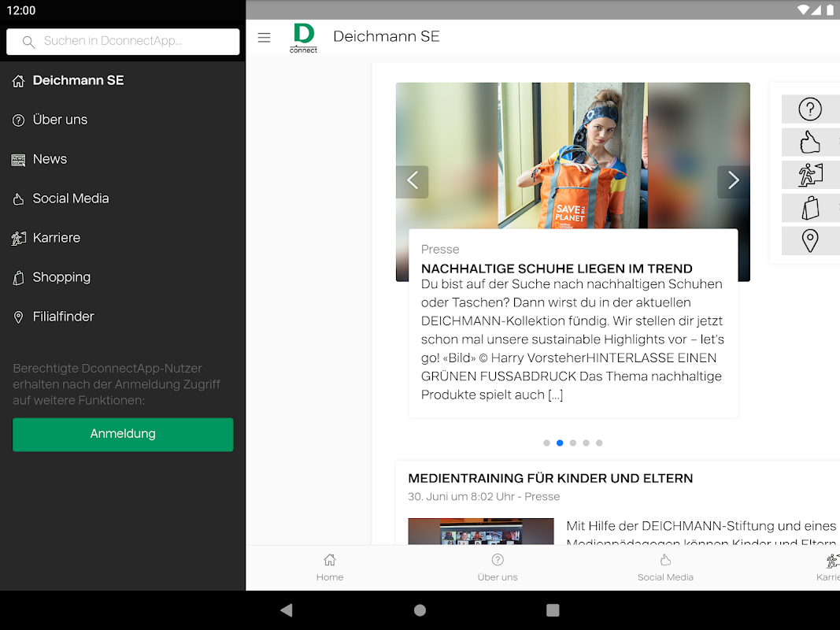
Task: Tap the Android back navigation button
Action: (287, 610)
